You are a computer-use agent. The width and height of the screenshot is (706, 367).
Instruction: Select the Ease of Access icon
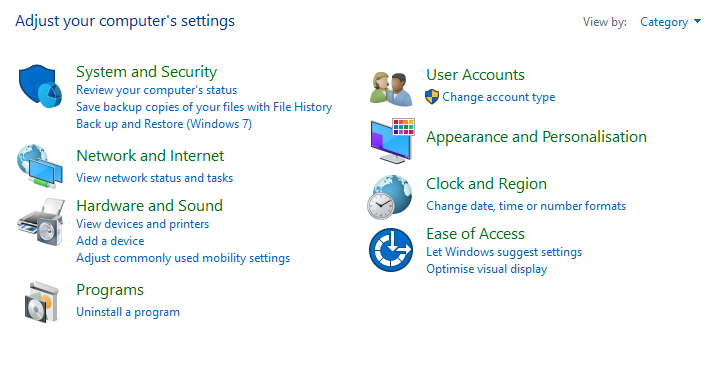coord(391,250)
